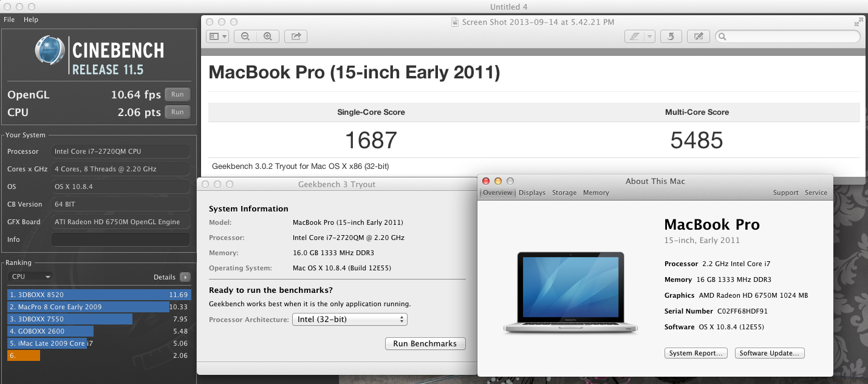Screen dimensions: 868x384
Task: Select ranking entry GOBOXX 2600
Action: [100, 331]
